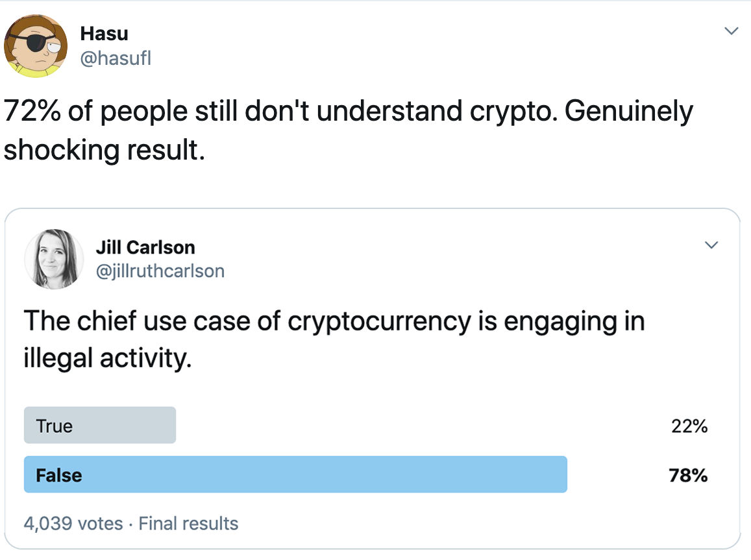
Task: Open the @jillruthcarlson handle
Action: point(160,271)
